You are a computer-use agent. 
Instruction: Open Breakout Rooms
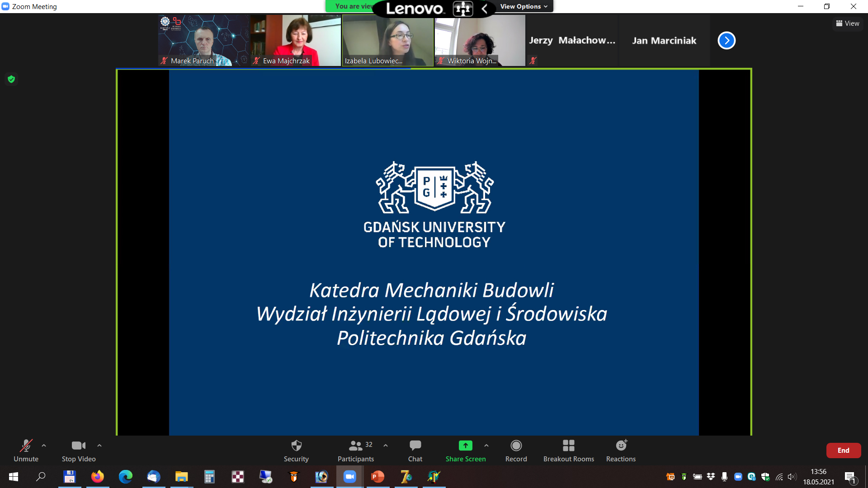coord(569,450)
